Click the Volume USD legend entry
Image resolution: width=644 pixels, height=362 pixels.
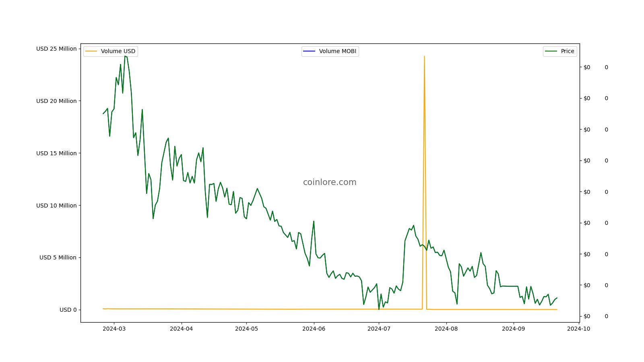(x=111, y=51)
